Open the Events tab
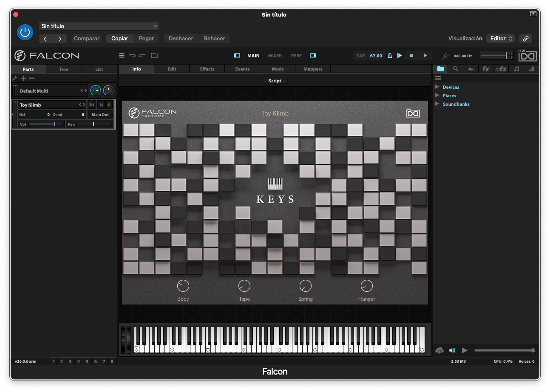The height and width of the screenshot is (392, 550). click(x=242, y=69)
